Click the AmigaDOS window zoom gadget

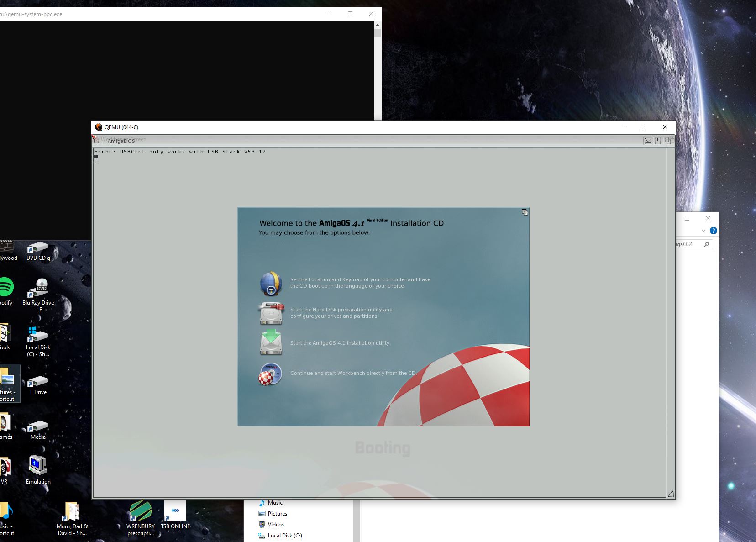pos(658,141)
